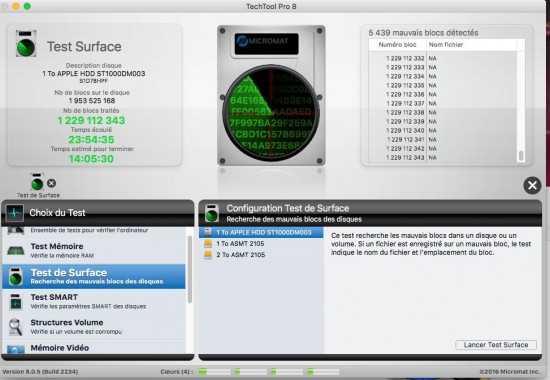The height and width of the screenshot is (380, 550).
Task: Select the Test de Surface disk icon
Action: [x=16, y=276]
